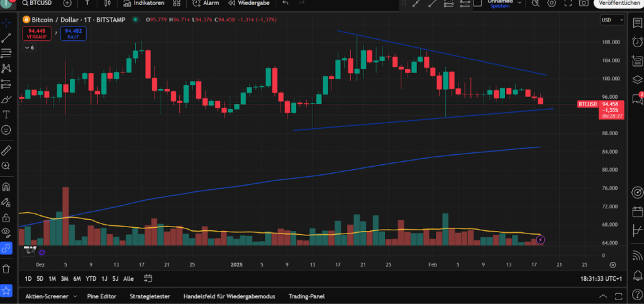Click the trash icon to remove drawings
644x304 pixels.
pos(6,269)
